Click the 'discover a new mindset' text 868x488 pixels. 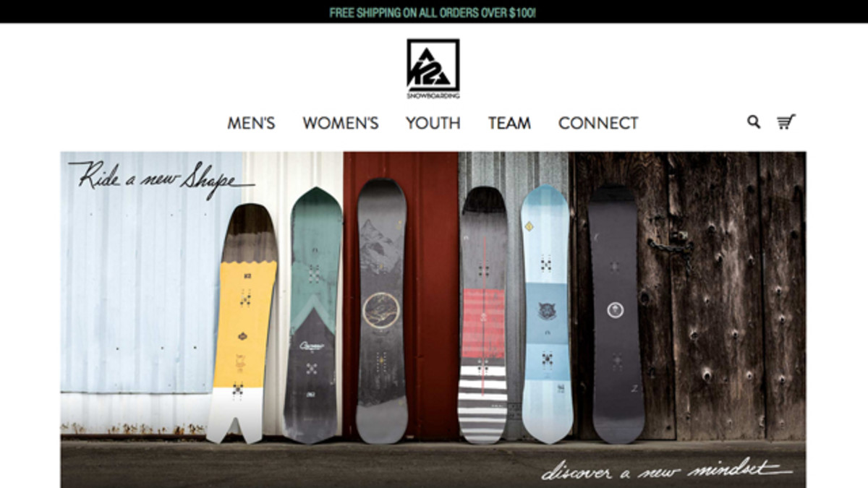click(665, 471)
